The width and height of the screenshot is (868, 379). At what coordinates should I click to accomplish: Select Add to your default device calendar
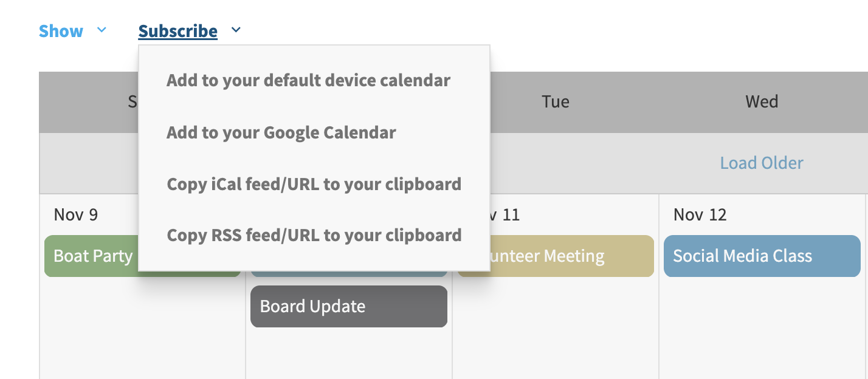pyautogui.click(x=308, y=80)
